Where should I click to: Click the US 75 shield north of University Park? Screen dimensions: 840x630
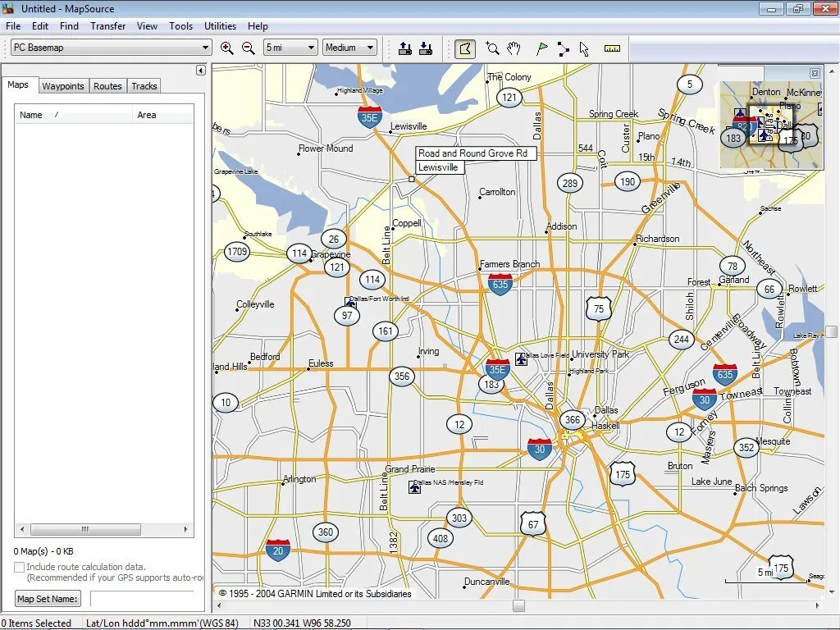(598, 308)
